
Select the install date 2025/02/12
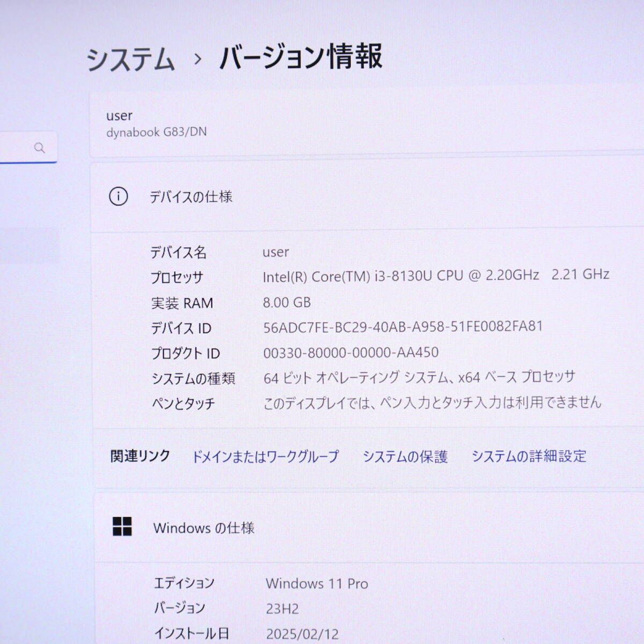(303, 634)
